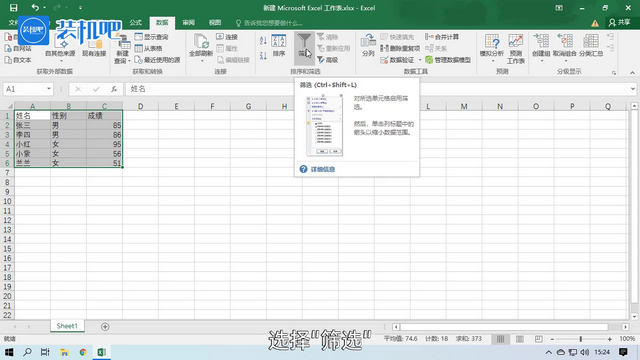Click Existing Connections (现有连接)
This screenshot has height=360, width=640.
tap(94, 45)
